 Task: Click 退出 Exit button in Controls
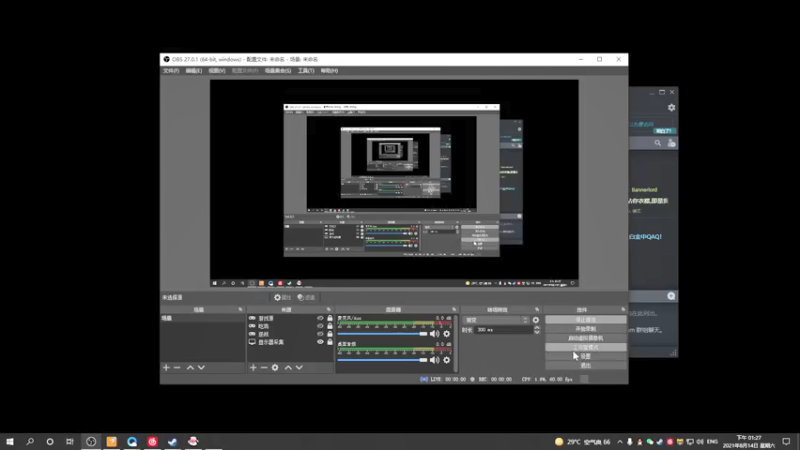(586, 365)
